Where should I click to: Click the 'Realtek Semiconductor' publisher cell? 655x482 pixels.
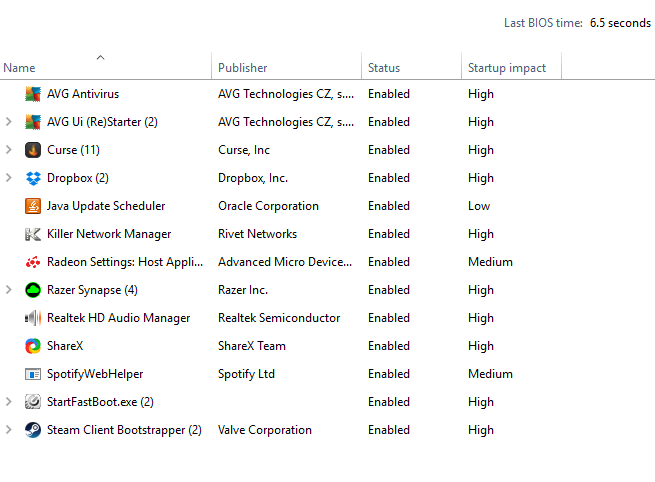(x=279, y=318)
